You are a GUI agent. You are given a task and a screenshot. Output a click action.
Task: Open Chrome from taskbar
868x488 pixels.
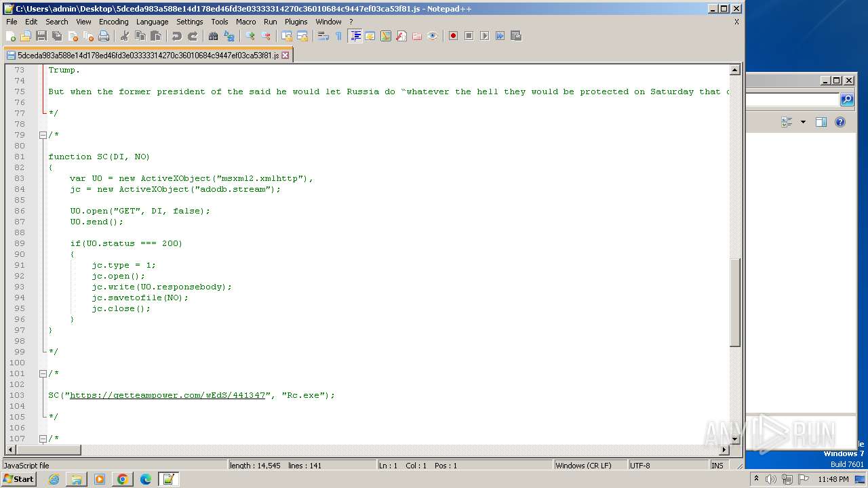coord(123,479)
